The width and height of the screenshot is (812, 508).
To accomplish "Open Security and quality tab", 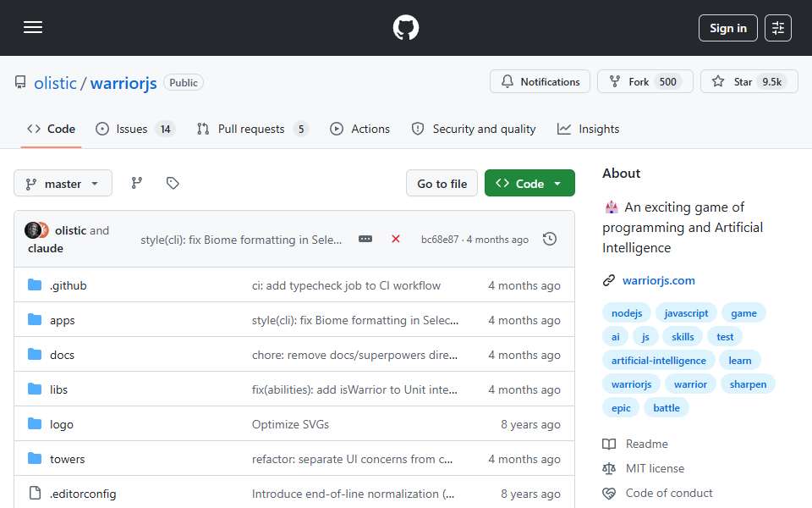I will [x=474, y=129].
